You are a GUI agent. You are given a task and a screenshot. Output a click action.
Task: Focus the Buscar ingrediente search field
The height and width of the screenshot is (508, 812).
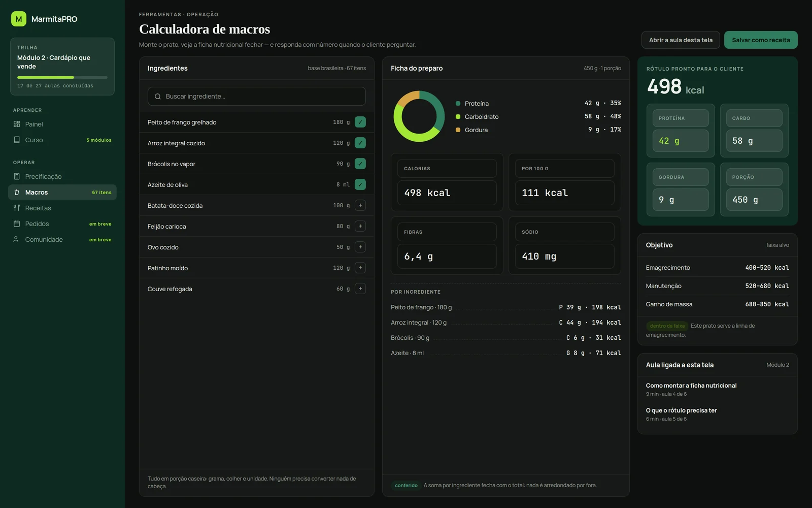tap(256, 97)
